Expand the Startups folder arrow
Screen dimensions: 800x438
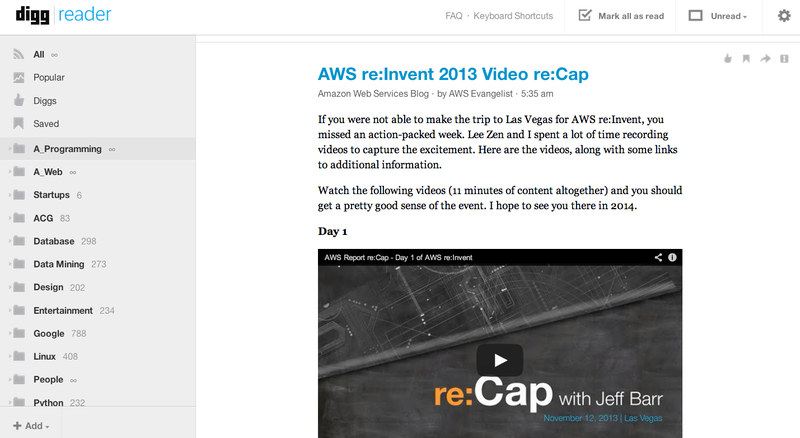10,194
